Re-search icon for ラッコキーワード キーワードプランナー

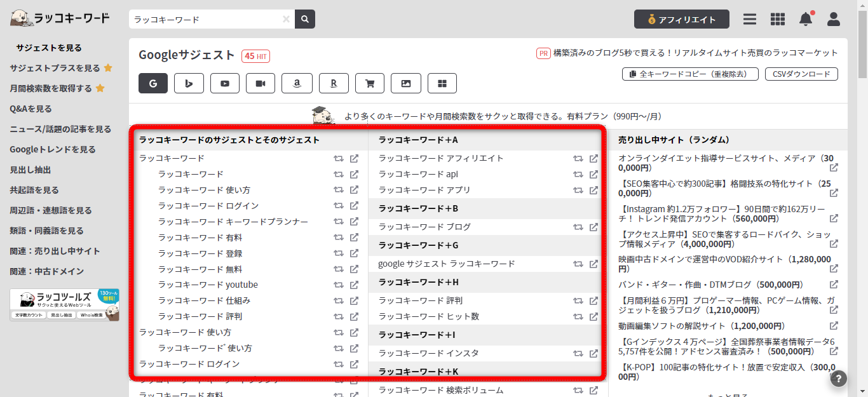point(339,222)
